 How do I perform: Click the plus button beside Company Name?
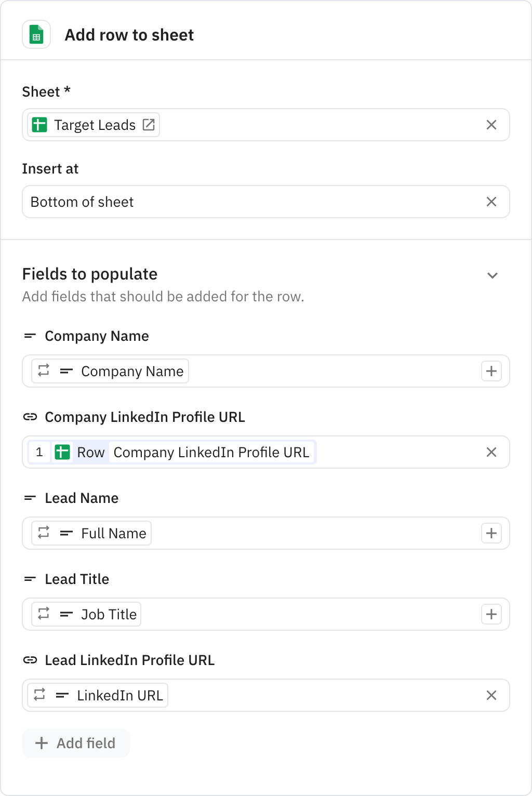pyautogui.click(x=491, y=370)
